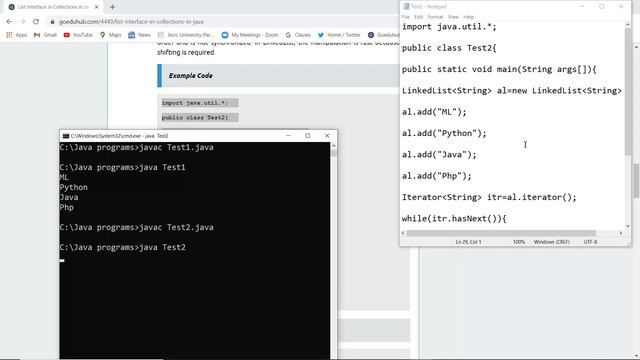
Task: Click Notepad horizontal scrollbar thumb
Action: [x=501, y=233]
